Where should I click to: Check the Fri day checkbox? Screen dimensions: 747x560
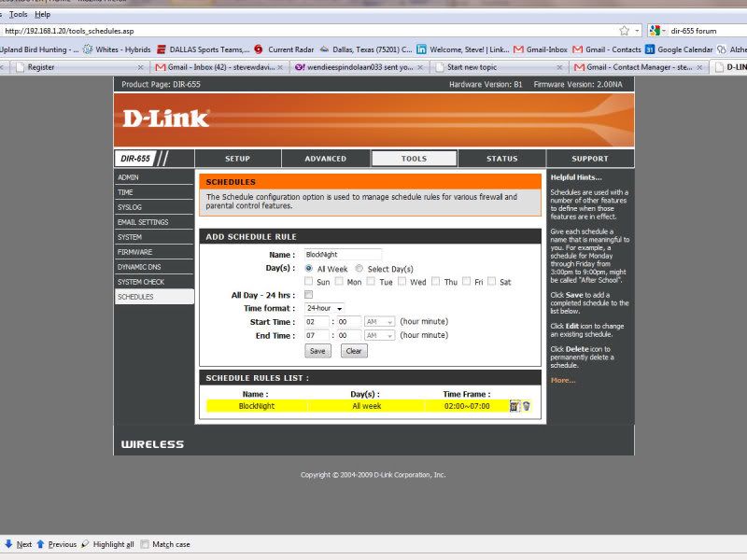coord(466,282)
